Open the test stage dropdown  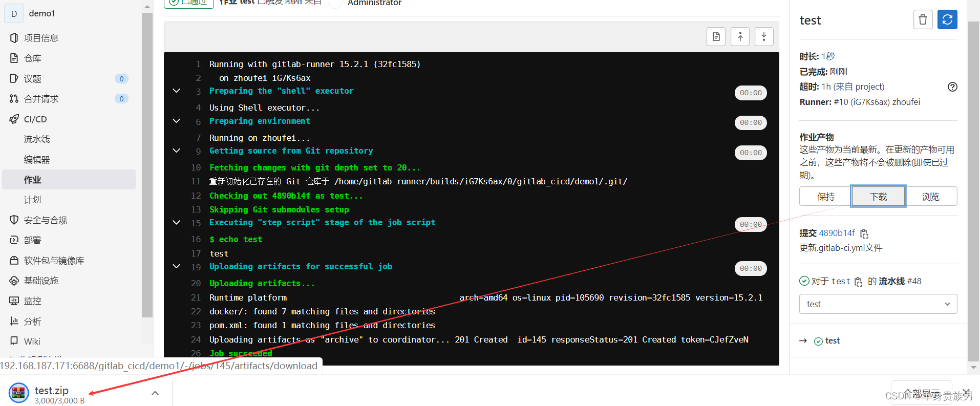pyautogui.click(x=878, y=304)
